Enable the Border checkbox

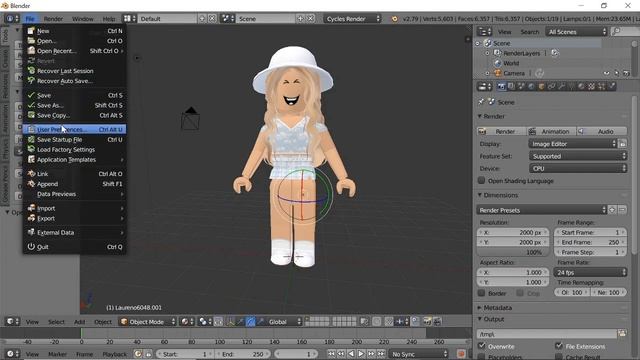[482, 293]
